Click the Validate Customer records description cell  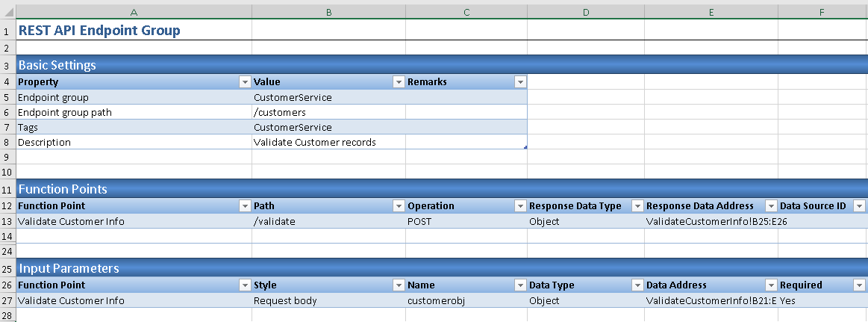[x=328, y=142]
